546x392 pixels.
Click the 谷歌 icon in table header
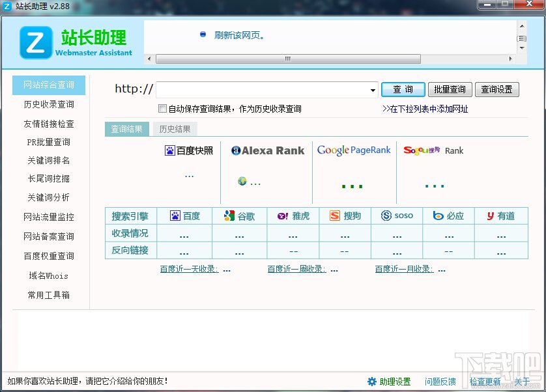point(229,216)
